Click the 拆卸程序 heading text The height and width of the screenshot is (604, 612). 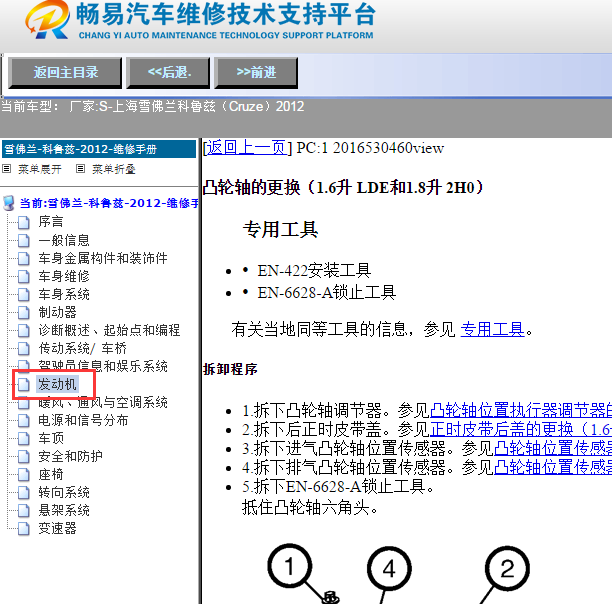pos(230,369)
